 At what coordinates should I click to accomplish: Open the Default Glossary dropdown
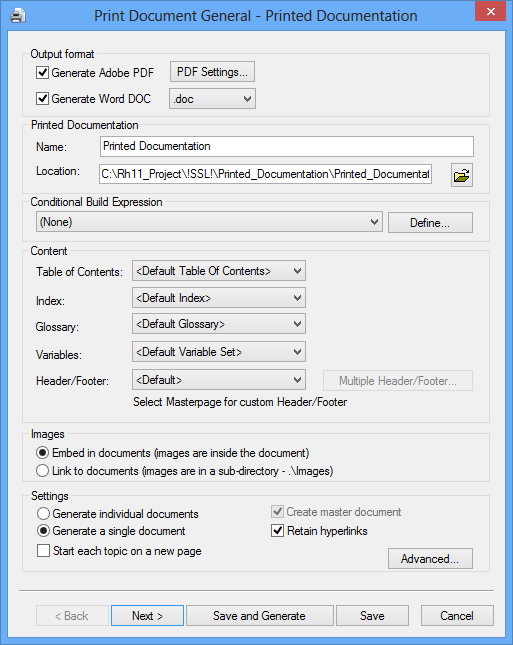[219, 324]
